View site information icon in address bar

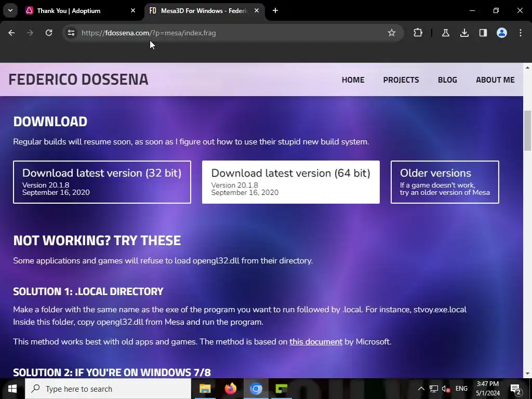coord(71,33)
